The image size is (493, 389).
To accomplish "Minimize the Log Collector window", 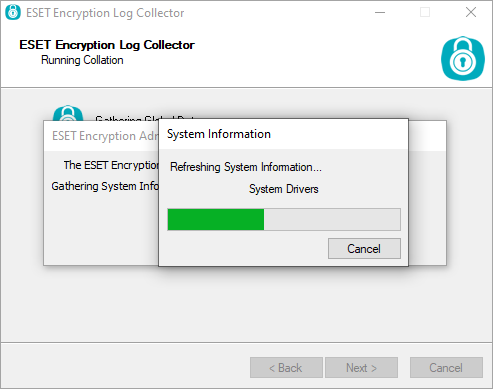I will [x=380, y=13].
